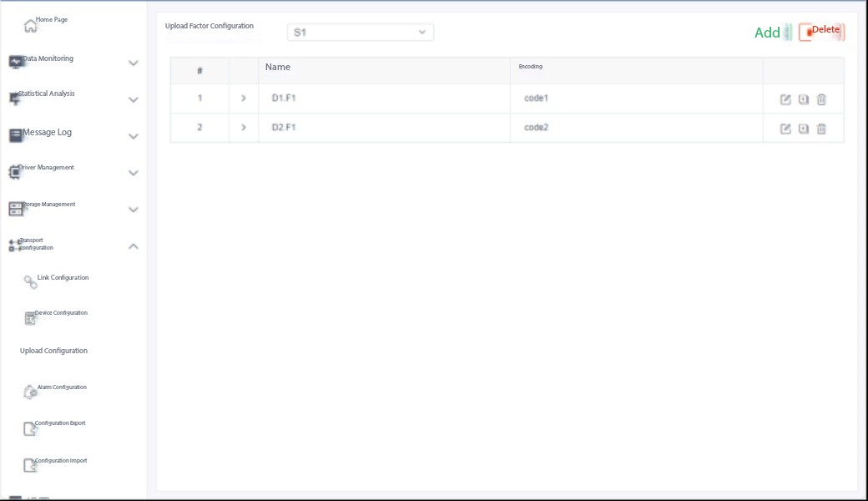Expand the Data Monitoring menu chevron
This screenshot has height=501, width=868.
pos(134,63)
